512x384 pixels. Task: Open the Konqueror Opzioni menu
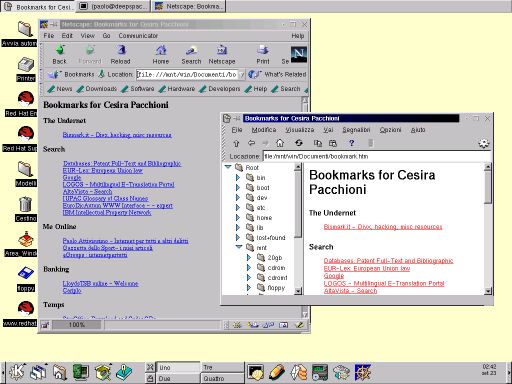(x=390, y=130)
